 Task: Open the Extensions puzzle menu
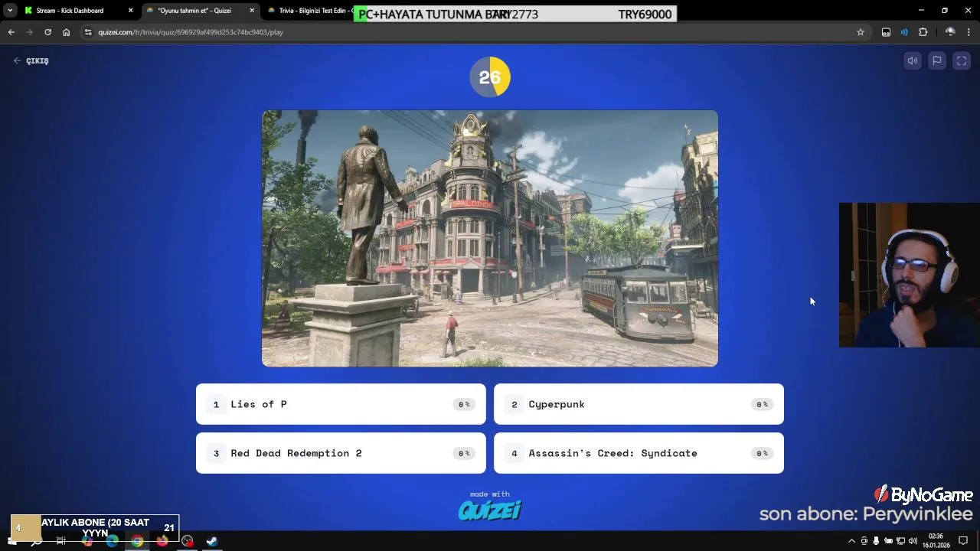point(923,32)
